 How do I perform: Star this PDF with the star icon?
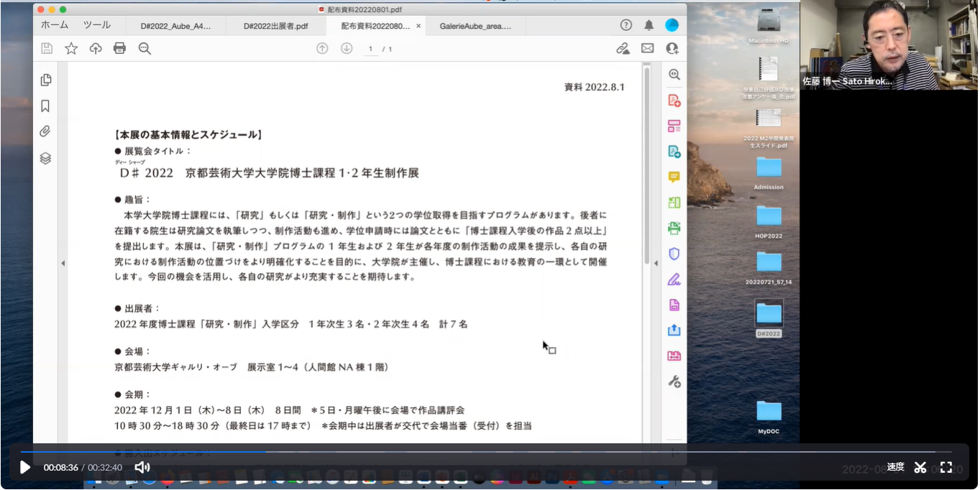[x=71, y=48]
